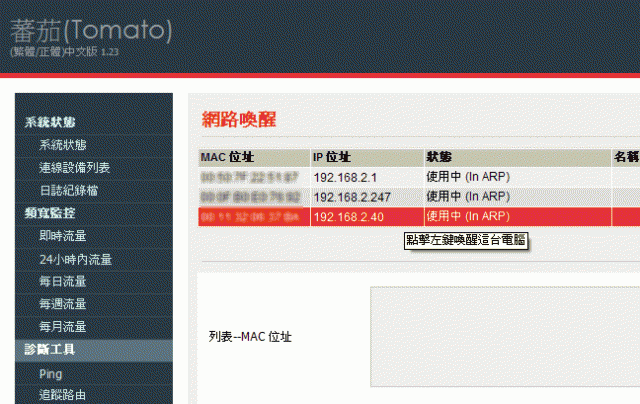Open 日誌紀錄檔 page
This screenshot has height=404, width=640.
[69, 191]
